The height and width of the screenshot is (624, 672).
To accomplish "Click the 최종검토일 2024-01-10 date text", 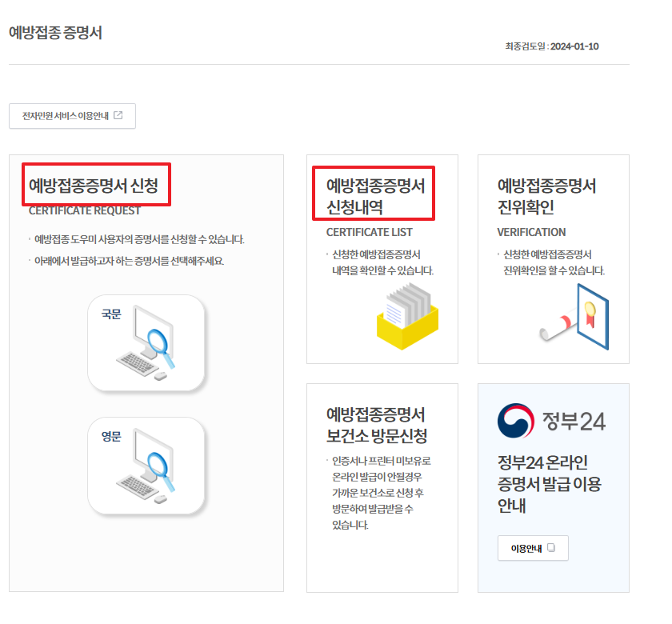I will pyautogui.click(x=552, y=46).
